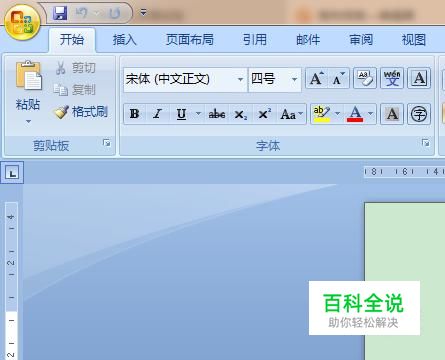Save the document with the floppy icon
Image resolution: width=445 pixels, height=360 pixels.
click(60, 13)
